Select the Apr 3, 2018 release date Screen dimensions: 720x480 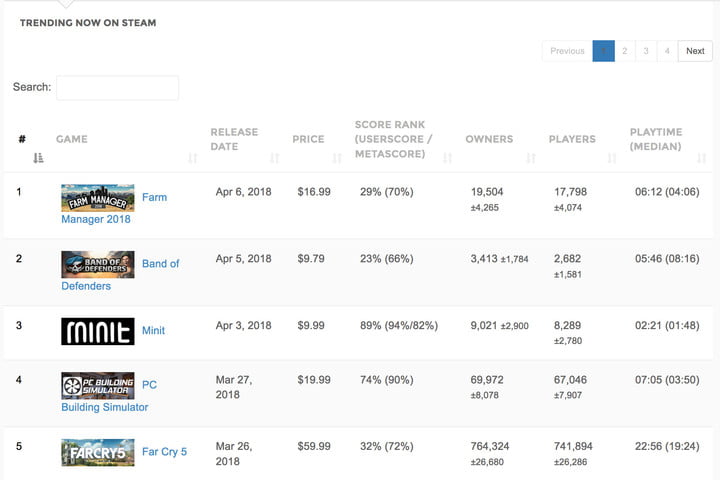click(243, 326)
